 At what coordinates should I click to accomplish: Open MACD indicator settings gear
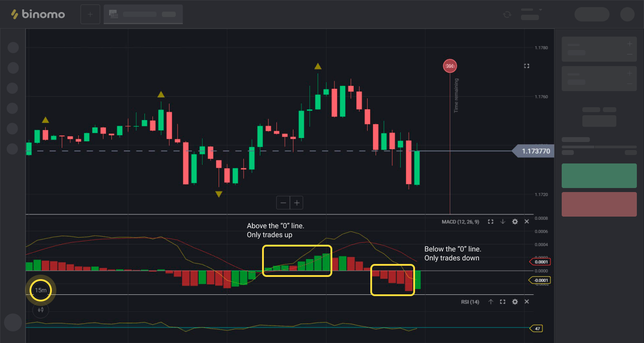pyautogui.click(x=515, y=222)
